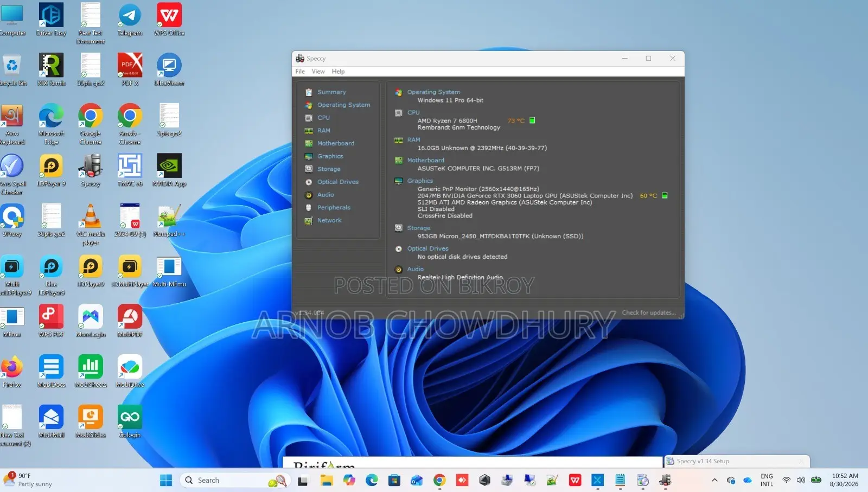This screenshot has height=492, width=868.
Task: Open Operating System in the Speccy sidebar
Action: (343, 105)
